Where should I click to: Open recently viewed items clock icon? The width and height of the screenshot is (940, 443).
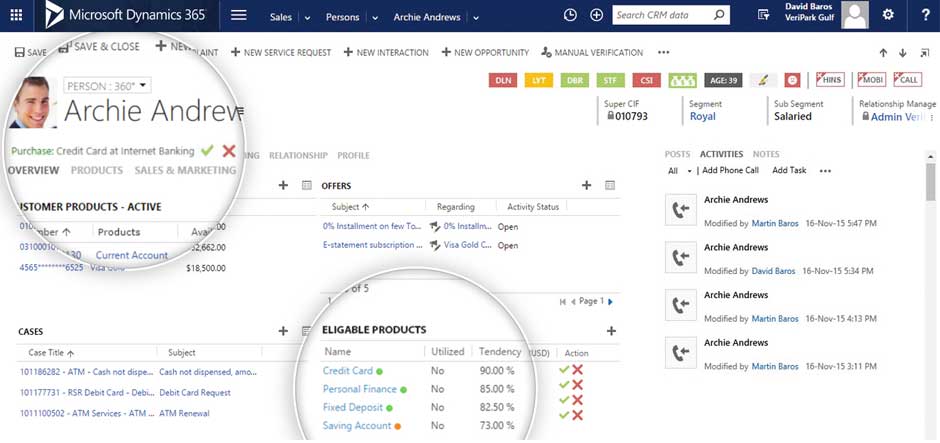[x=570, y=15]
